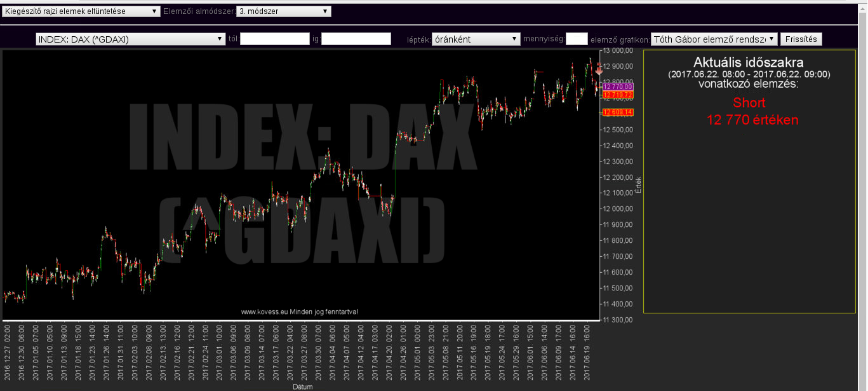The width and height of the screenshot is (868, 391).
Task: Click the 'Dátum' axis label
Action: (x=302, y=387)
